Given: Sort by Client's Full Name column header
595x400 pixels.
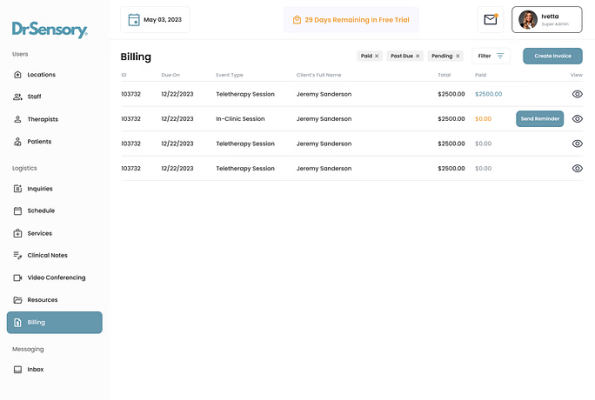Looking at the screenshot, I should (319, 75).
